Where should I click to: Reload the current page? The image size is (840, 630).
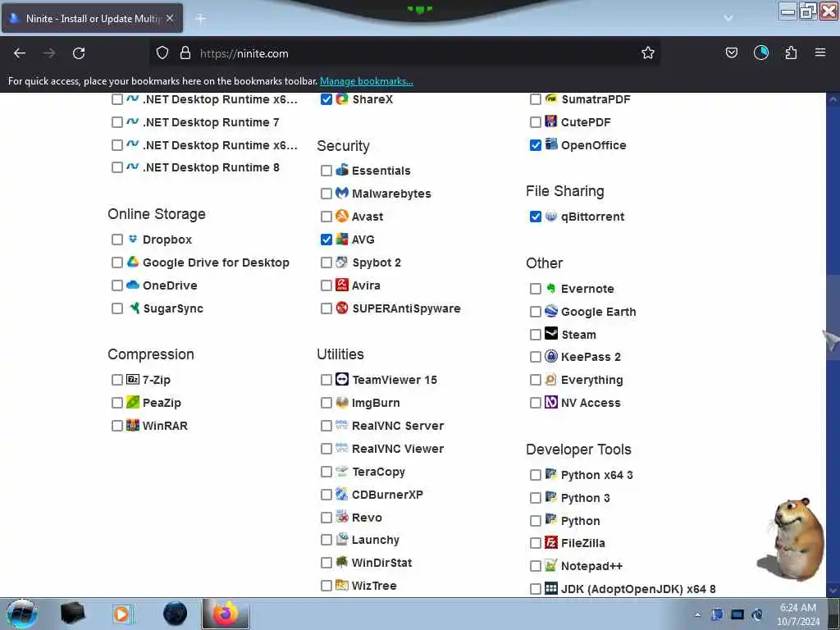pyautogui.click(x=79, y=52)
